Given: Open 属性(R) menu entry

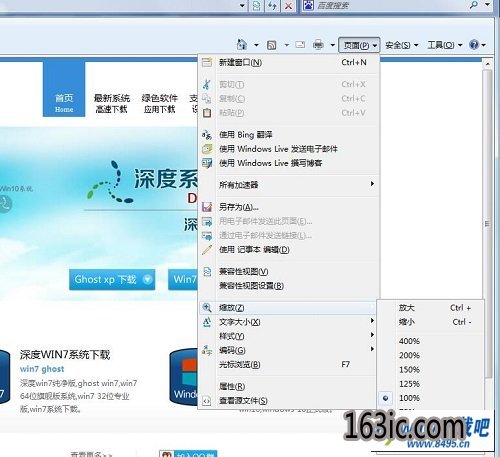Looking at the screenshot, I should [289, 386].
